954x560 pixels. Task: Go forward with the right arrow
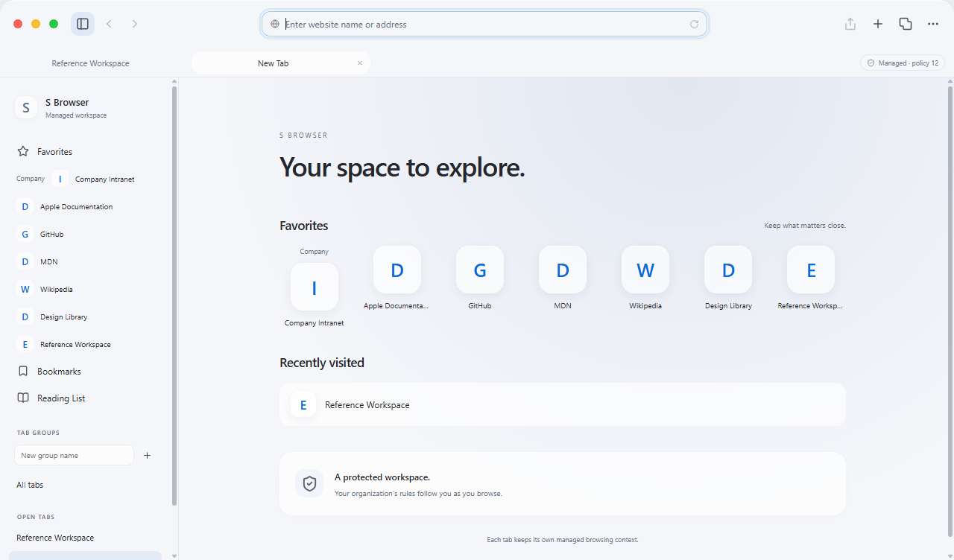coord(135,24)
